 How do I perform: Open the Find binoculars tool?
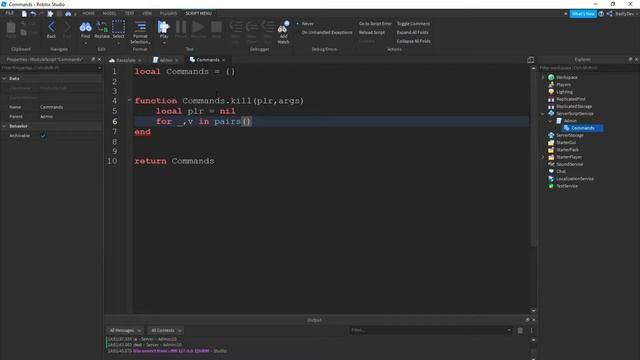(x=85, y=27)
